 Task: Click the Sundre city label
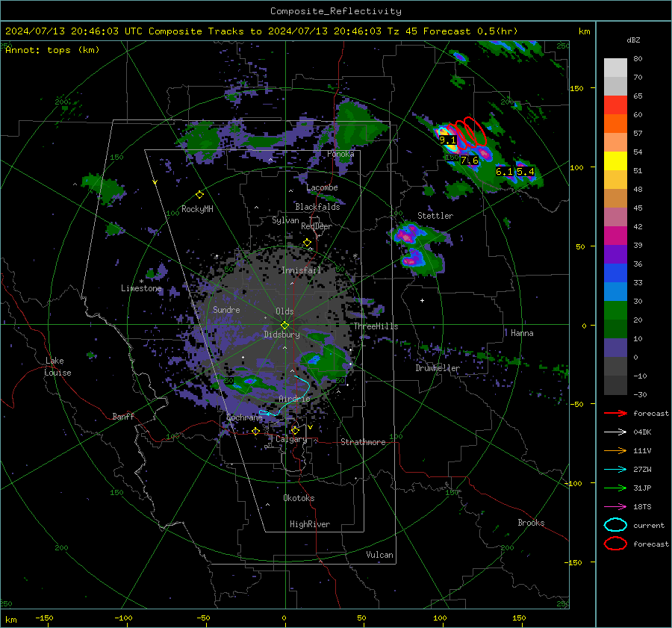226,309
